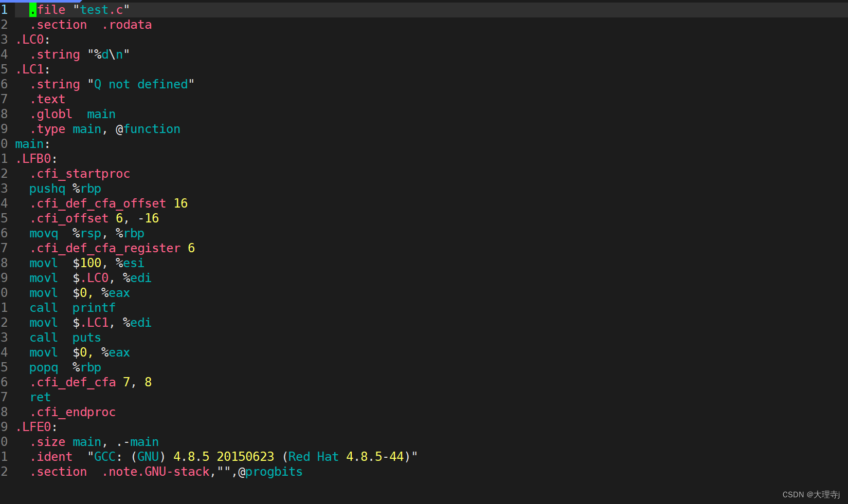The height and width of the screenshot is (504, 848).
Task: Click the .text directive
Action: point(47,99)
